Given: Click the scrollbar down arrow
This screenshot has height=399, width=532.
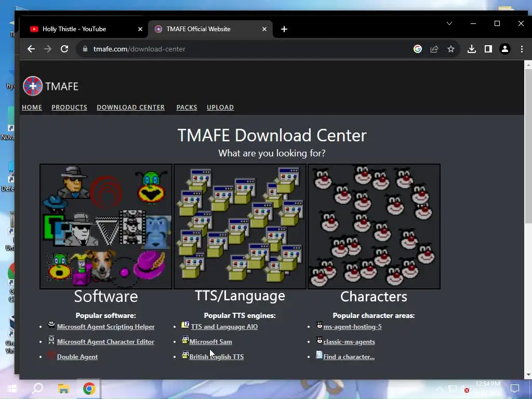Looking at the screenshot, I should tap(528, 375).
